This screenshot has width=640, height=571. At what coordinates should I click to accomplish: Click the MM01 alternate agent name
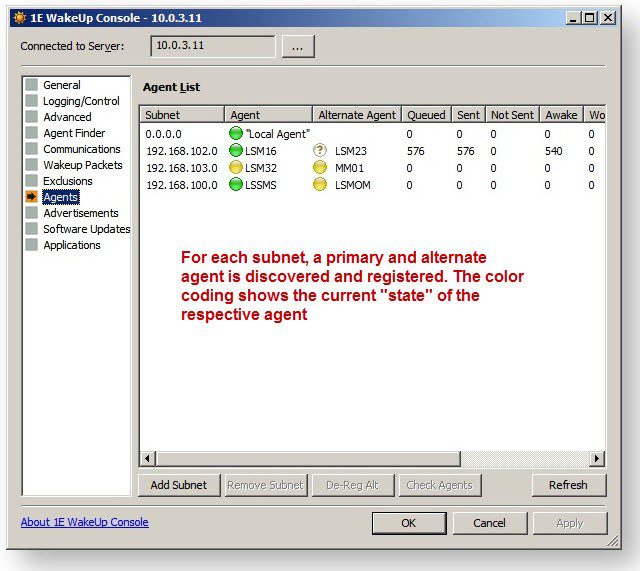[349, 168]
